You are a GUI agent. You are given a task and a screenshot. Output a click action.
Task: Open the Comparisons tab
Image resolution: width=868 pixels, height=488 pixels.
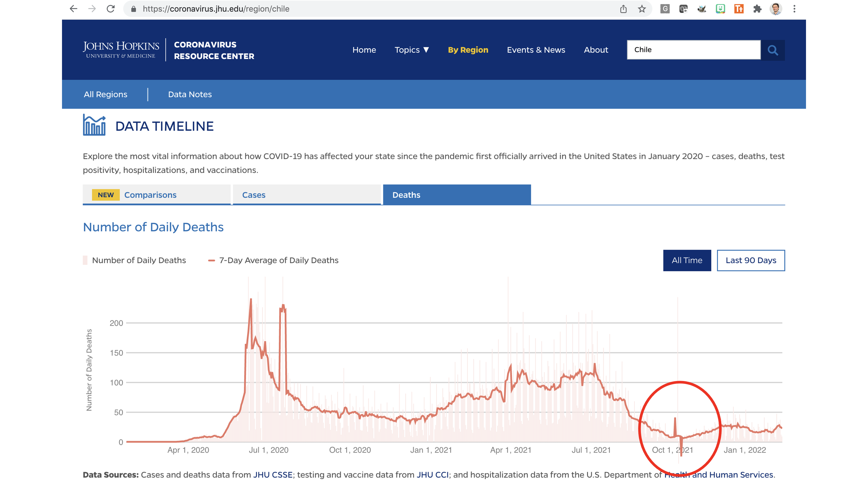click(x=150, y=195)
